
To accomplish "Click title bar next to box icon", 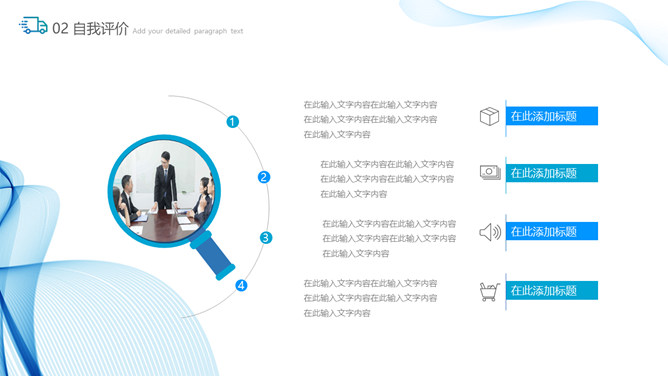I will point(552,116).
